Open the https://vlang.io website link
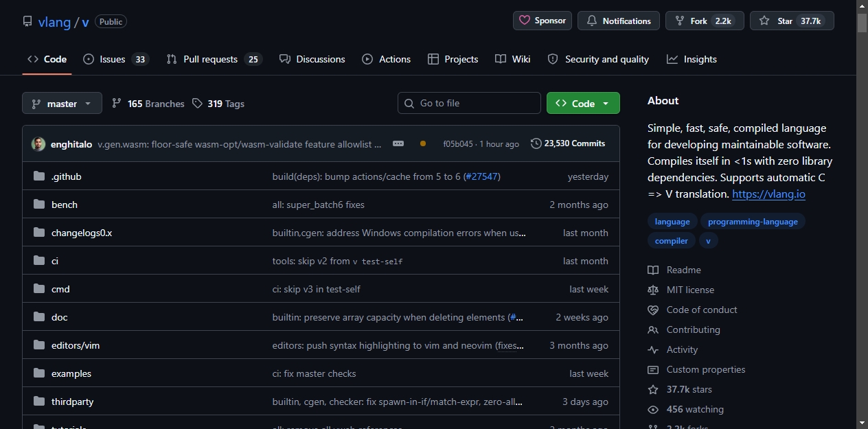Viewport: 868px width, 429px height. (x=768, y=194)
